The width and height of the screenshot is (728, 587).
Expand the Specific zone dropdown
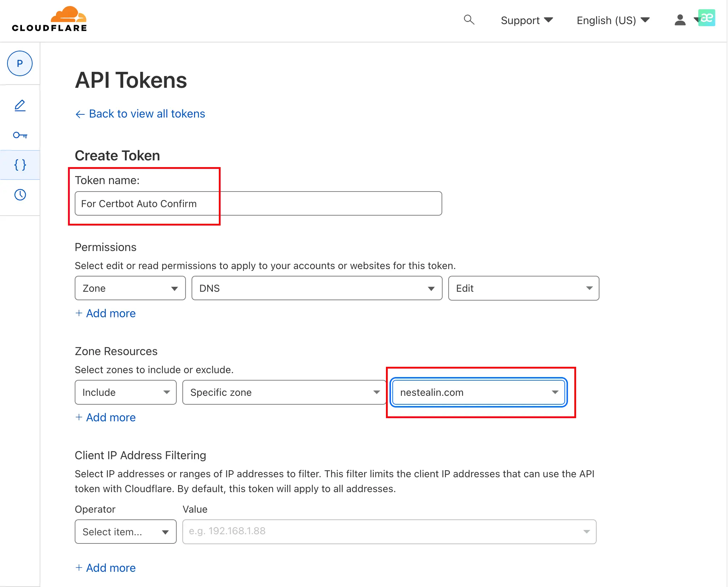(284, 392)
